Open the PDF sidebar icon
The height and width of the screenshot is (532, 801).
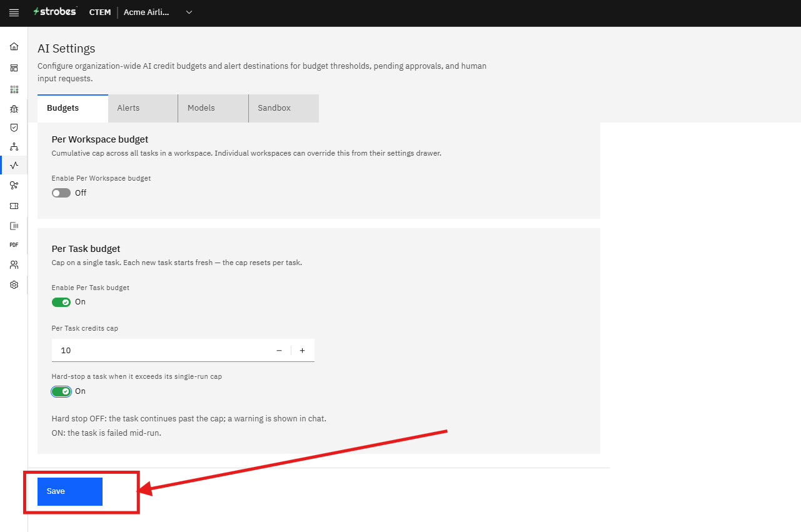click(x=14, y=245)
